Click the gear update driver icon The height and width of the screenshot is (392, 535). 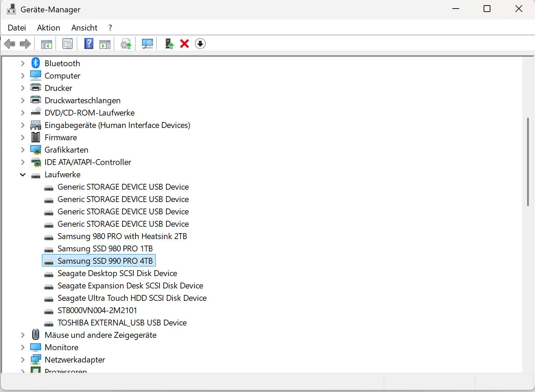coord(126,44)
